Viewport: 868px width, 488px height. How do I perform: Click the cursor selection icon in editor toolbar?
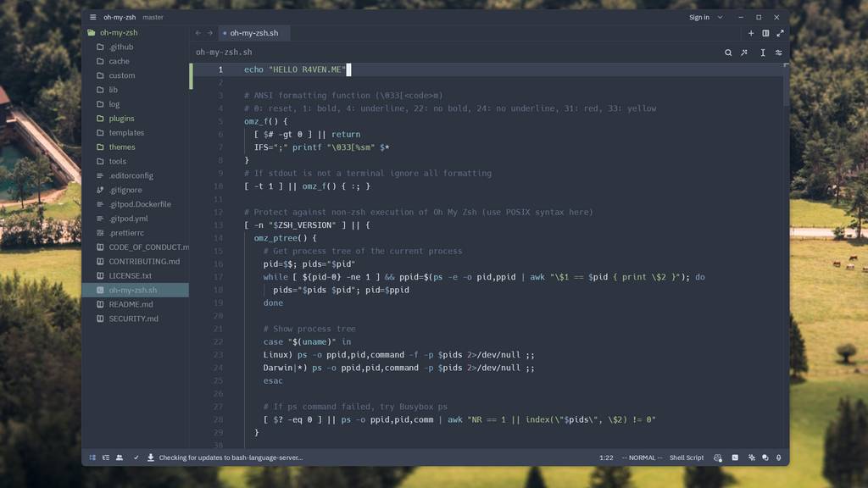point(763,52)
